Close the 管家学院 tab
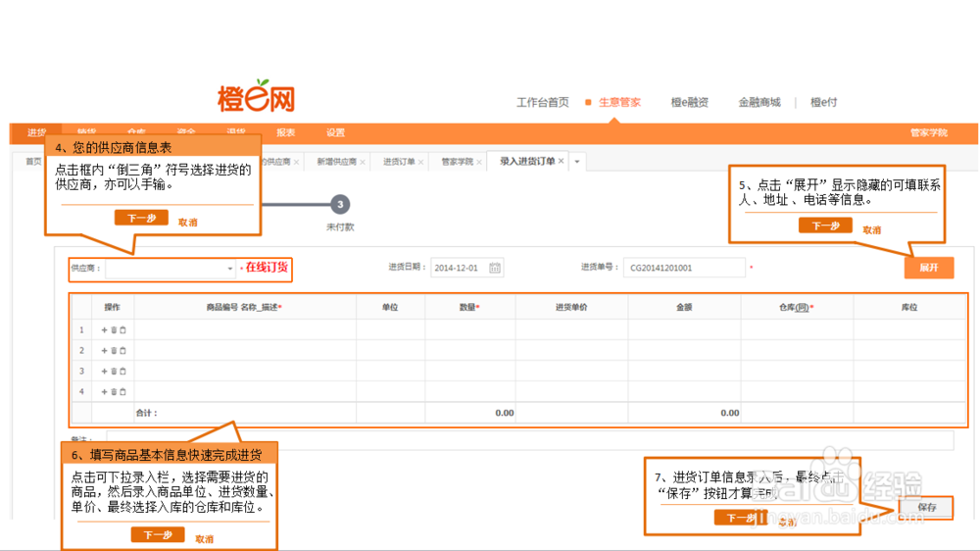The width and height of the screenshot is (980, 551). 479,162
